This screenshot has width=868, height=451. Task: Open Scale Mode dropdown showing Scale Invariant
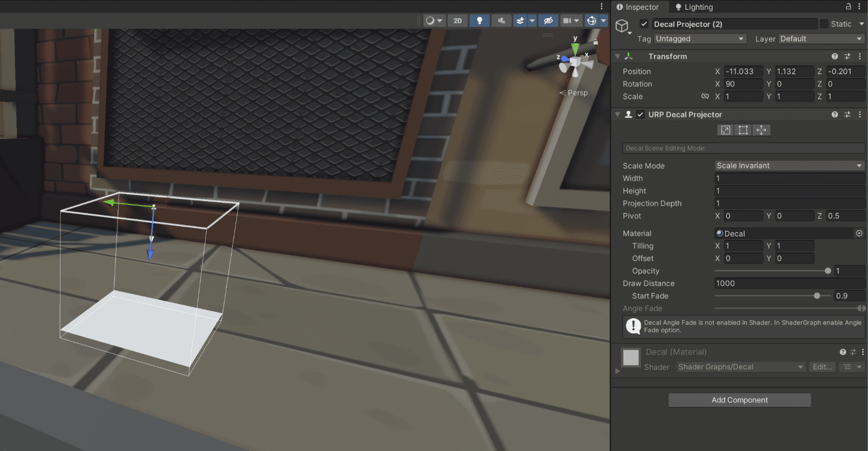789,166
